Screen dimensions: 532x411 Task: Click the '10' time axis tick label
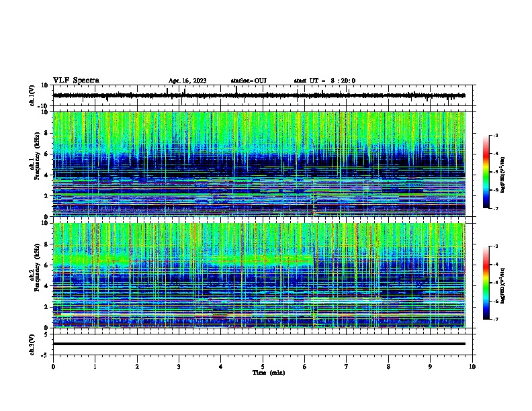(x=472, y=367)
